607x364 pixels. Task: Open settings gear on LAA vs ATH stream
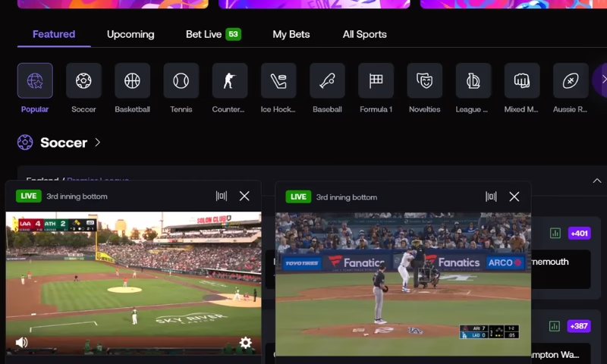tap(245, 342)
